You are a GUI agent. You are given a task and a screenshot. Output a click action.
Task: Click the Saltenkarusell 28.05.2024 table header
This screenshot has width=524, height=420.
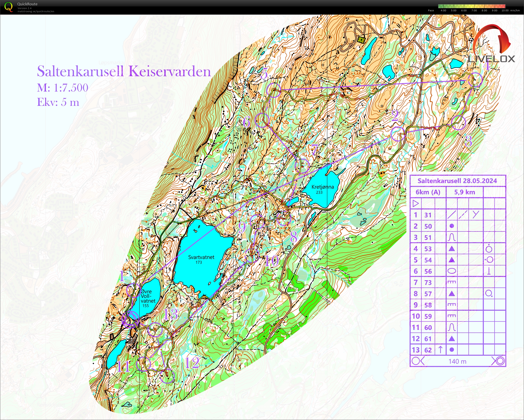pyautogui.click(x=457, y=181)
